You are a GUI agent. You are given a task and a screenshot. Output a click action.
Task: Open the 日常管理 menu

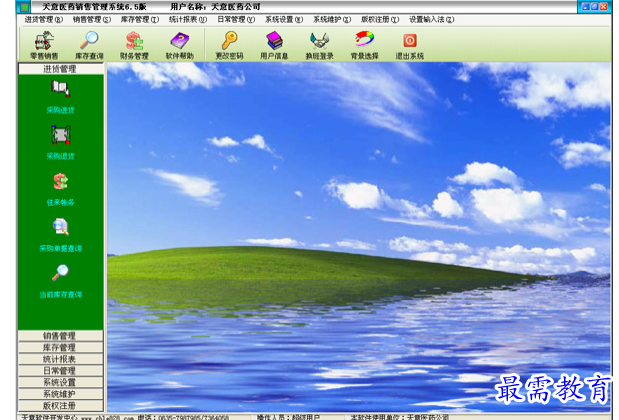[236, 19]
